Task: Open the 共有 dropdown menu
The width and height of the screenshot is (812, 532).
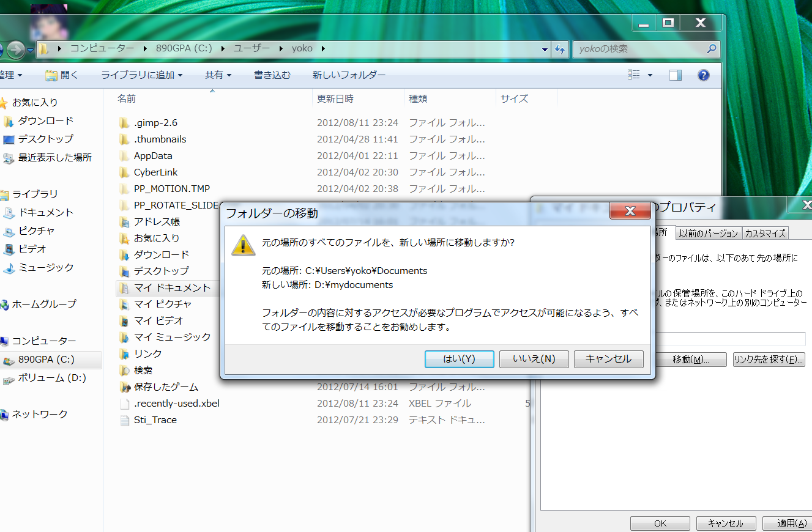Action: pyautogui.click(x=218, y=75)
